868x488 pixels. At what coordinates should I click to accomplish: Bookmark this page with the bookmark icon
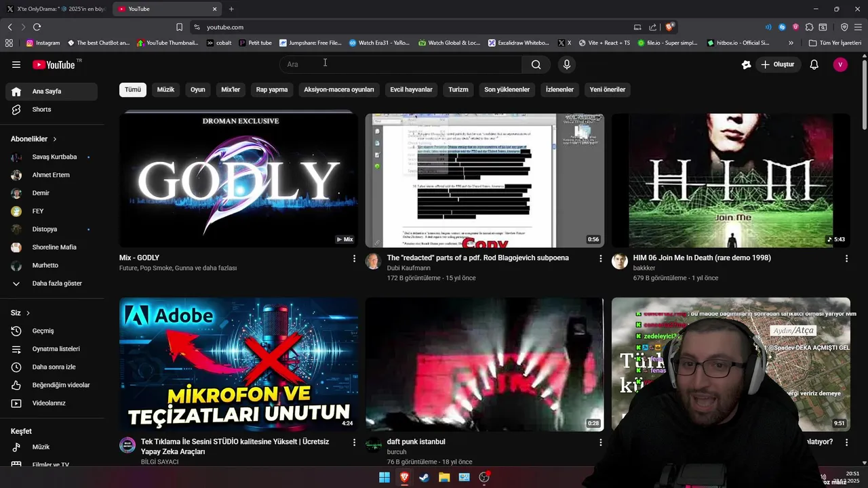tap(179, 27)
